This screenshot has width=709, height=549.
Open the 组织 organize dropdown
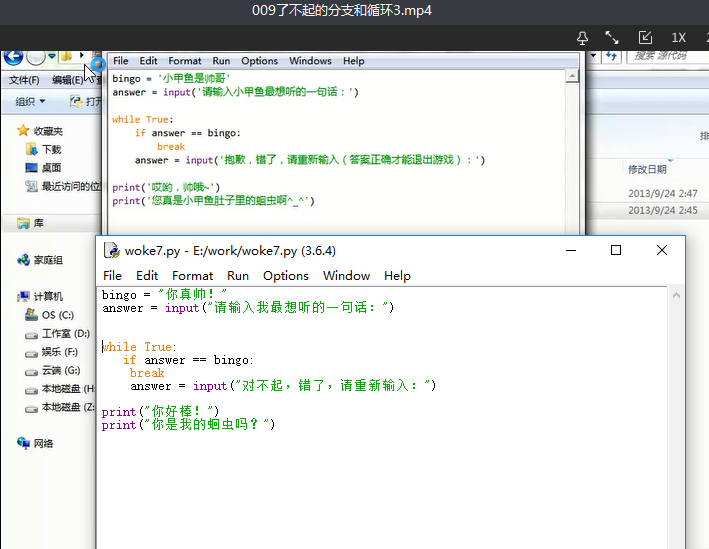pos(30,101)
